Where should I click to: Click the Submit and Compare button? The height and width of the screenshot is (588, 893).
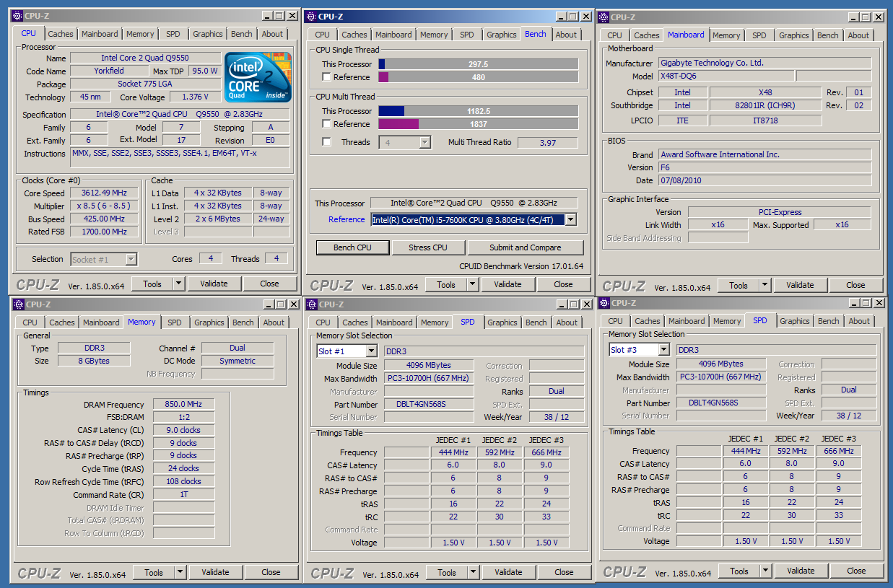(525, 247)
